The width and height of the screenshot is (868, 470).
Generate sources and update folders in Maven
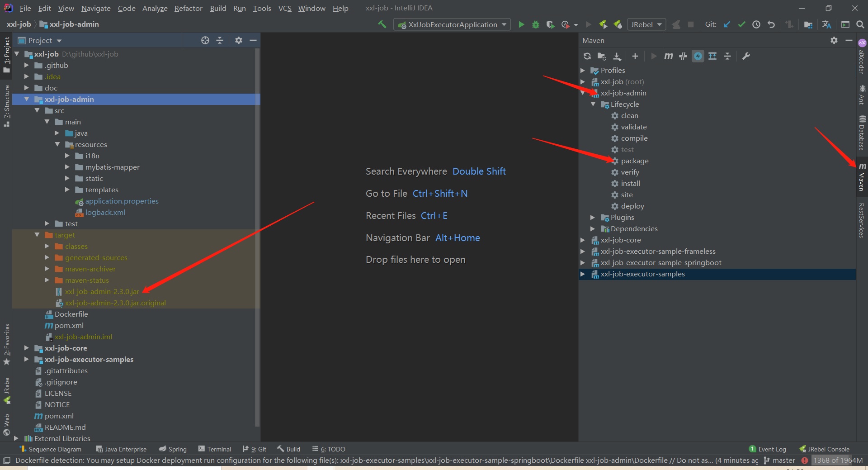[602, 56]
